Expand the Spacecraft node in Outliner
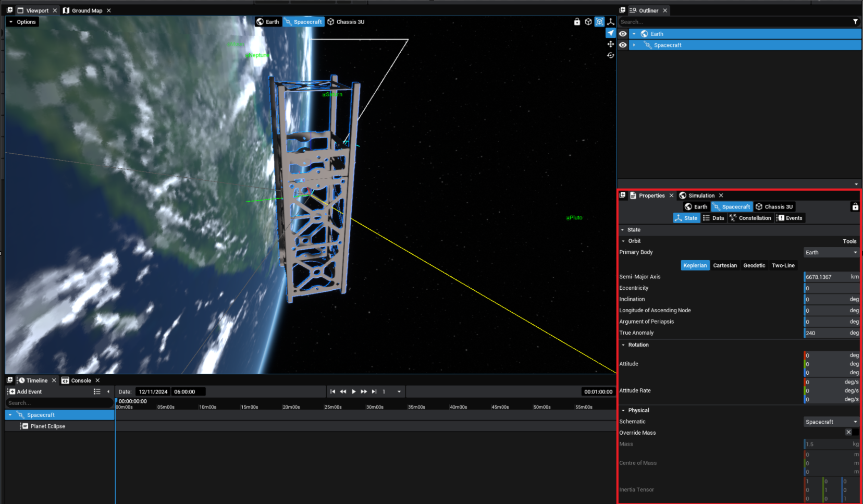This screenshot has width=863, height=504. pyautogui.click(x=634, y=45)
